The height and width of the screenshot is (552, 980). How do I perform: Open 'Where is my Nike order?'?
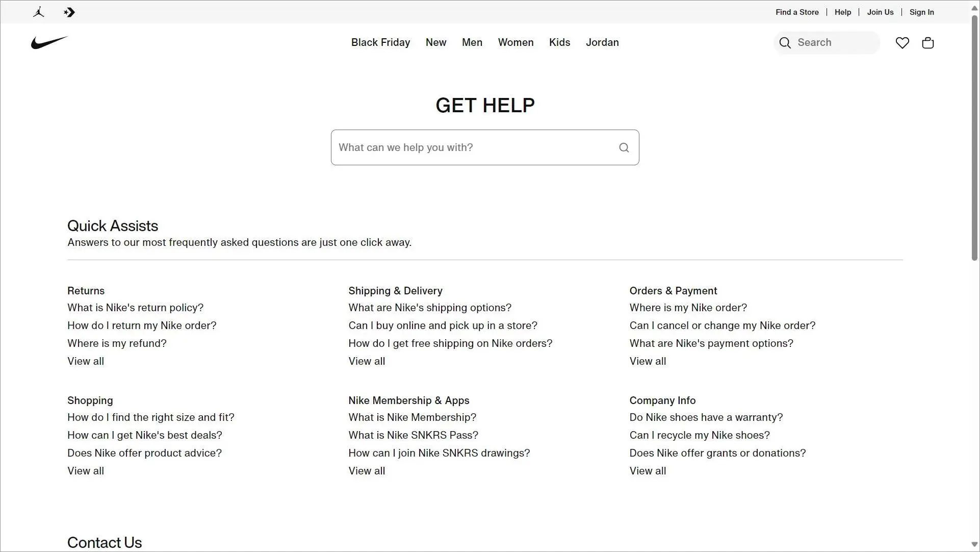tap(688, 308)
